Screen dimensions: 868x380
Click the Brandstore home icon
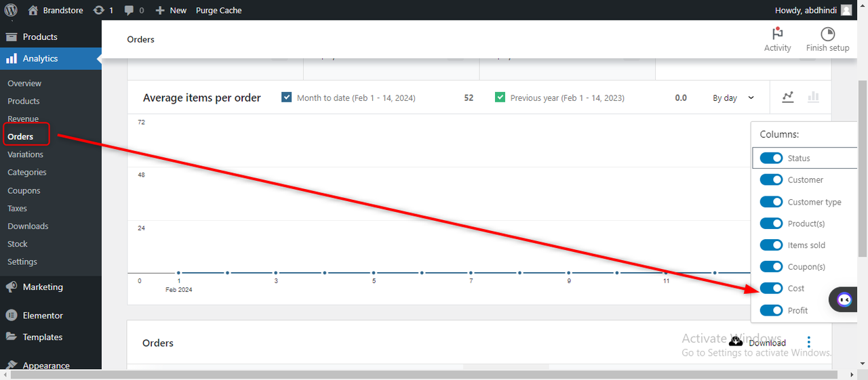pos(33,10)
